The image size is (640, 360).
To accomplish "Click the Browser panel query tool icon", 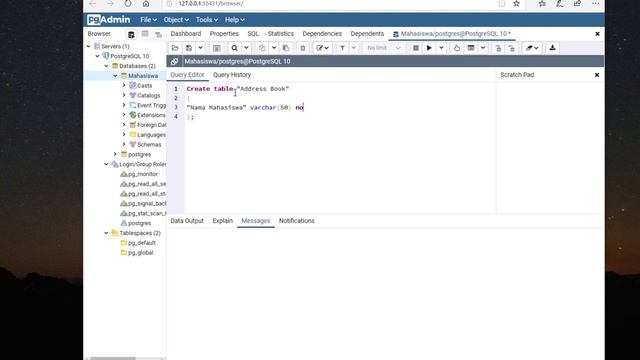I will pyautogui.click(x=131, y=34).
